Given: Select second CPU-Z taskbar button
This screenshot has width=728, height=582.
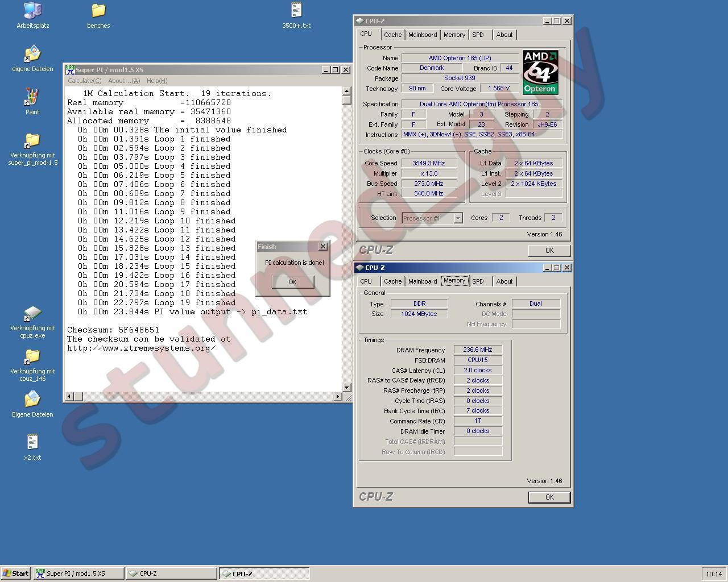Looking at the screenshot, I should tap(264, 573).
